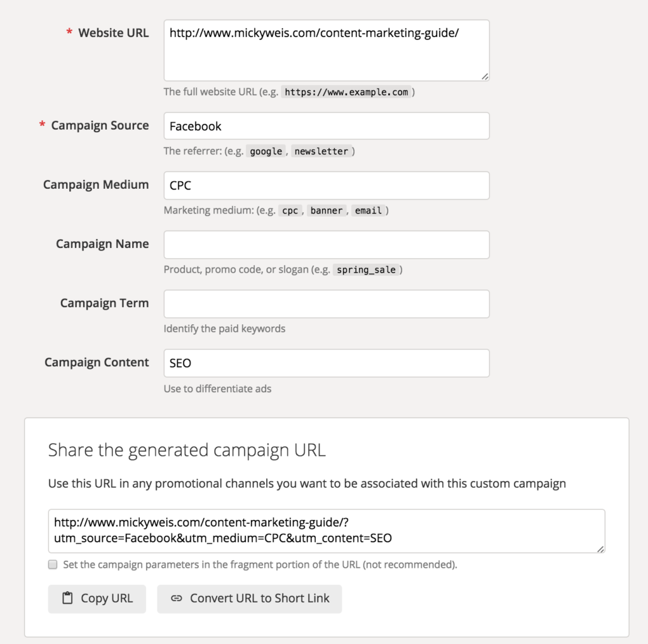Click the newsletter example code tag
The image size is (648, 644).
pos(321,151)
